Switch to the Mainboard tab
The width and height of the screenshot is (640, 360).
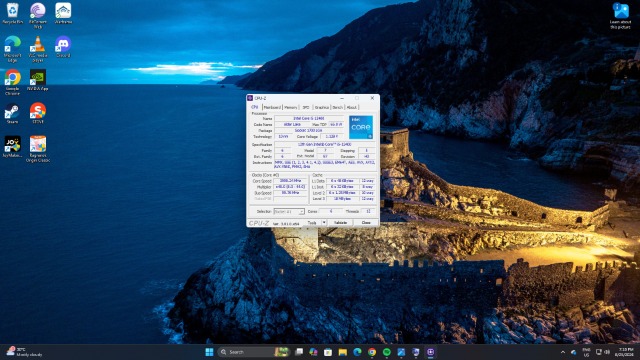point(272,107)
